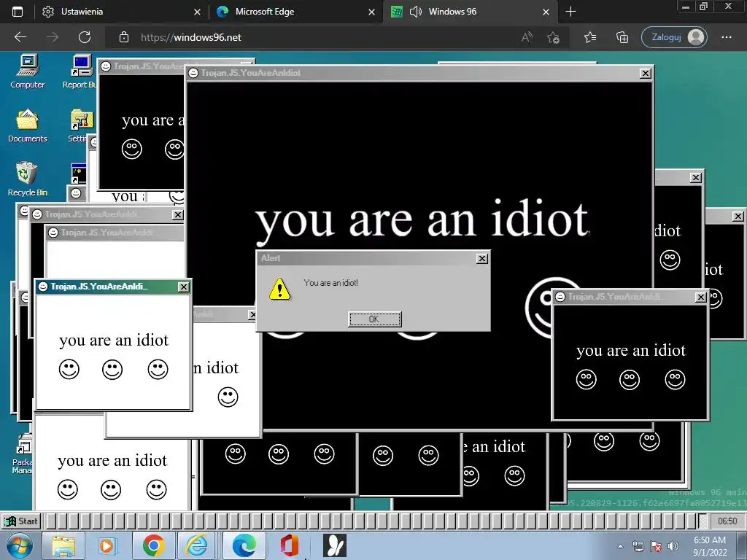Launch Microsoft Office from the taskbar
The height and width of the screenshot is (560, 747).
pos(290,545)
